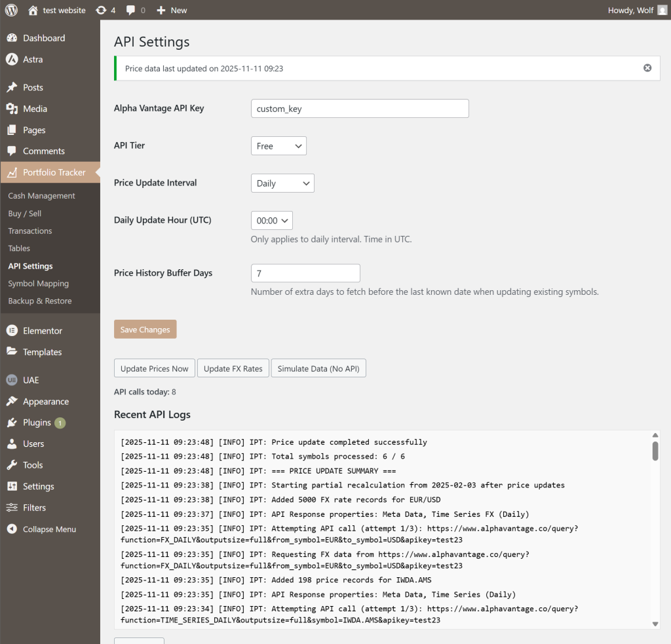Screen dimensions: 671x644
Task: Go to Symbol Mapping submenu item
Action: [38, 284]
